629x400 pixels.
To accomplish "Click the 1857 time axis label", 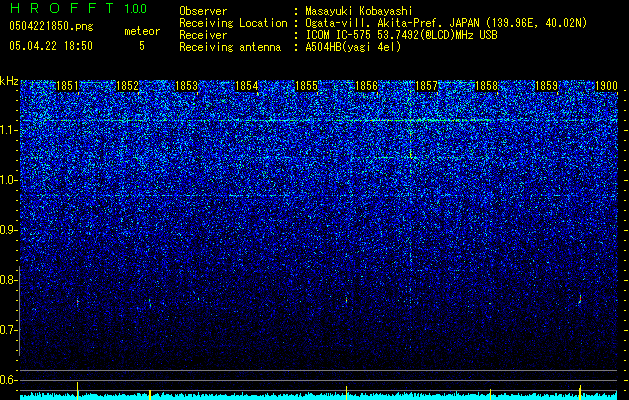I will click(426, 86).
